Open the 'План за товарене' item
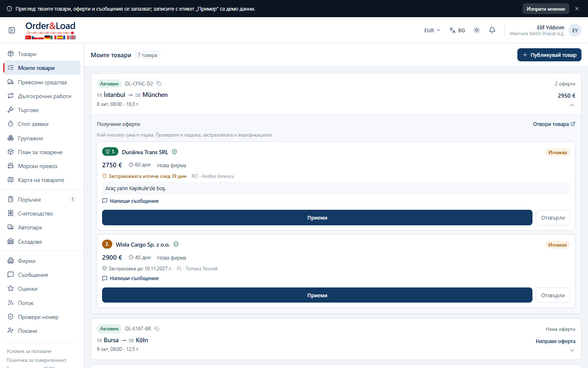 click(x=42, y=152)
